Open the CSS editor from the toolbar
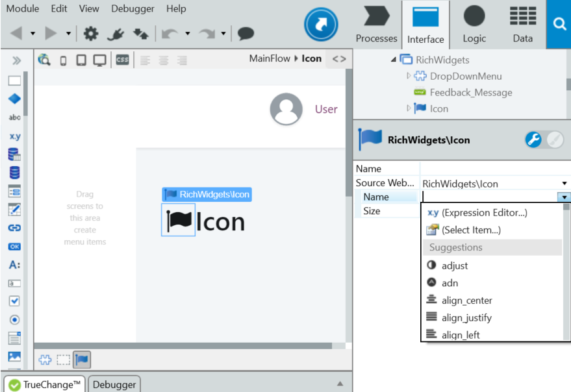The width and height of the screenshot is (571, 392). coord(121,60)
